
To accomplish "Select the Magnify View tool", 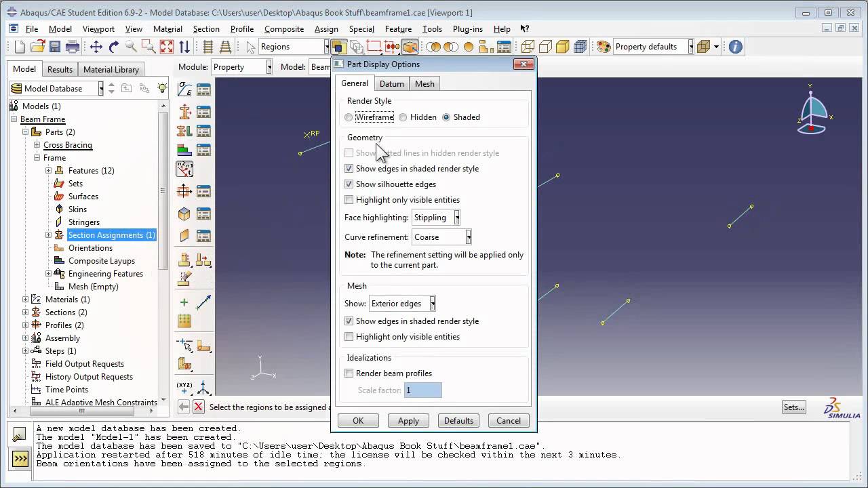I will pyautogui.click(x=132, y=47).
